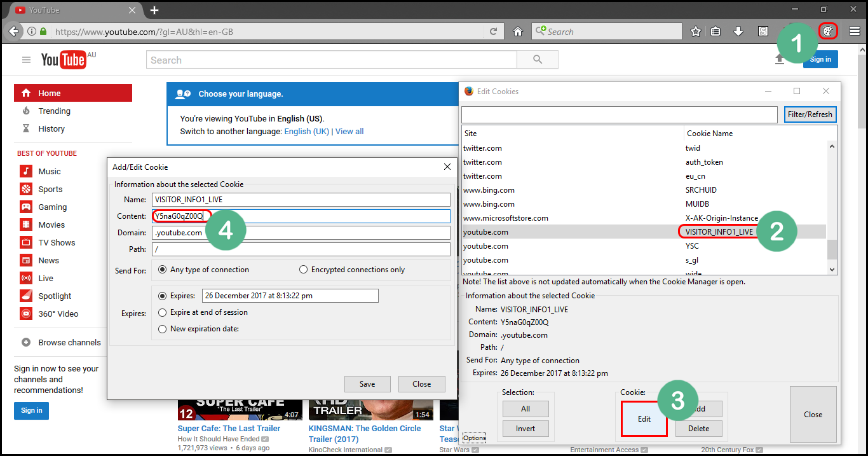Select the Expires date radio button
This screenshot has height=456, width=868.
[163, 296]
